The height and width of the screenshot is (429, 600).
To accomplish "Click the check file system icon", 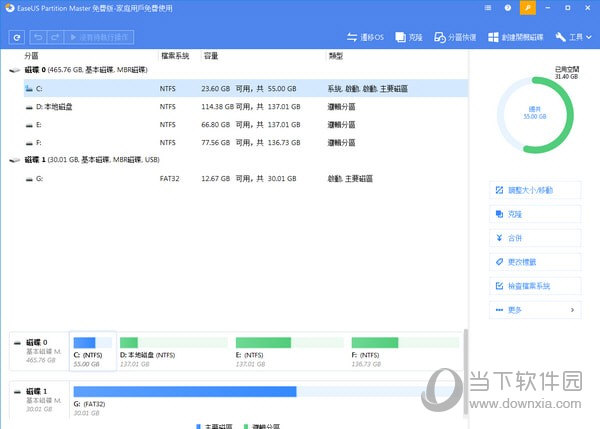I will pos(499,286).
